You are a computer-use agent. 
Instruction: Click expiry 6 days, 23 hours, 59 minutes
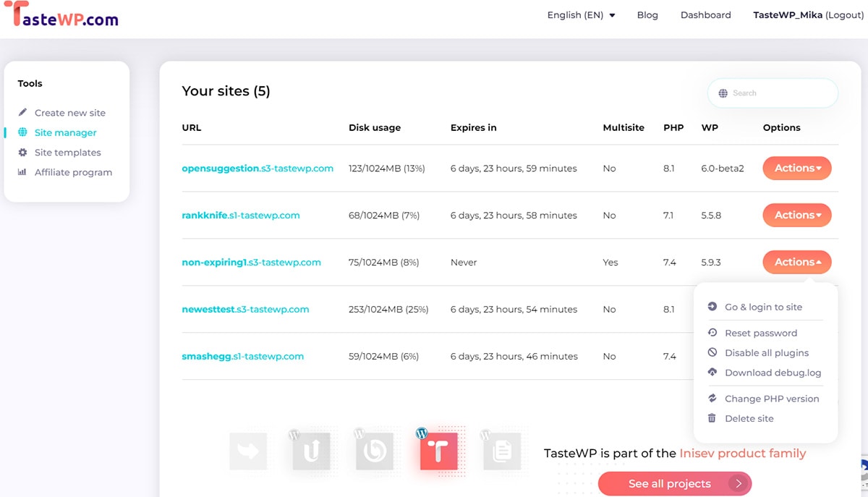click(x=514, y=169)
